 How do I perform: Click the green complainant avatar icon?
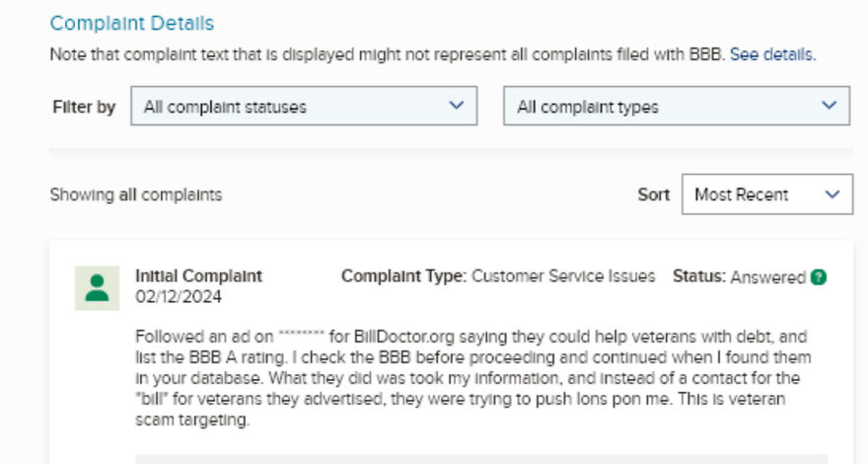point(97,287)
